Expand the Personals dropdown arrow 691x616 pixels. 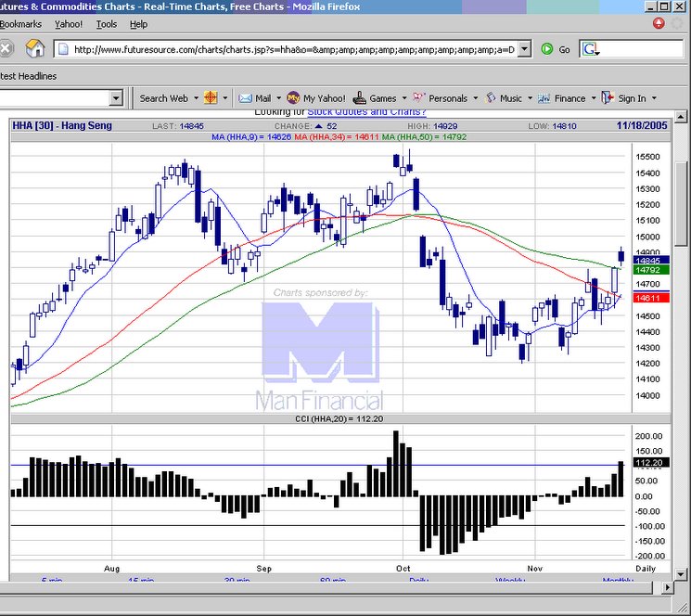(x=476, y=98)
